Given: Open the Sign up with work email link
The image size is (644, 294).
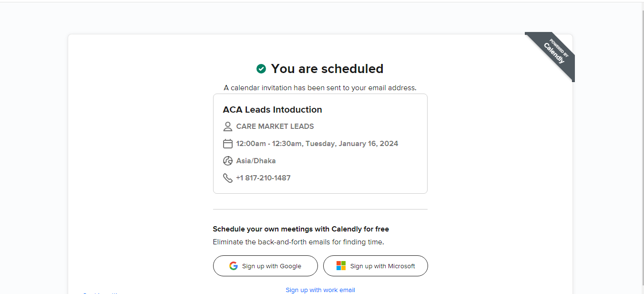Looking at the screenshot, I should tap(320, 290).
